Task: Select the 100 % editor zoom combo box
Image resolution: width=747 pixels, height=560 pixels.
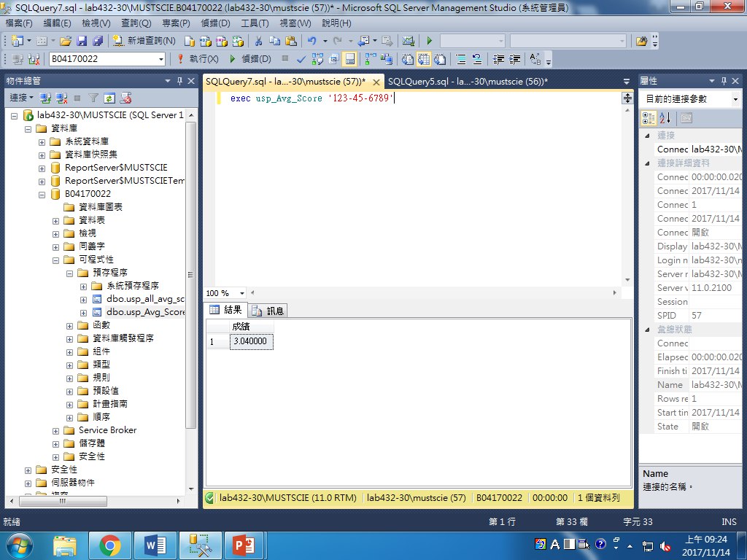Action: tap(223, 293)
